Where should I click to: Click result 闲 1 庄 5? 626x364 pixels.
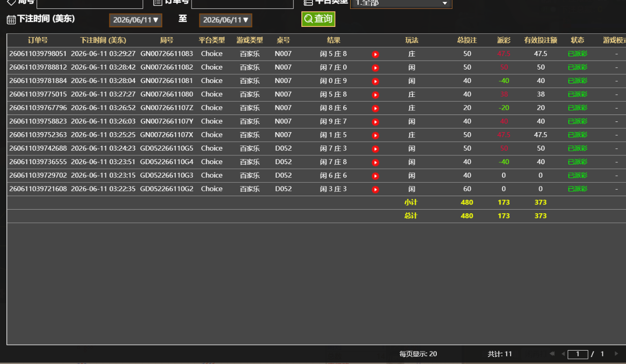333,135
